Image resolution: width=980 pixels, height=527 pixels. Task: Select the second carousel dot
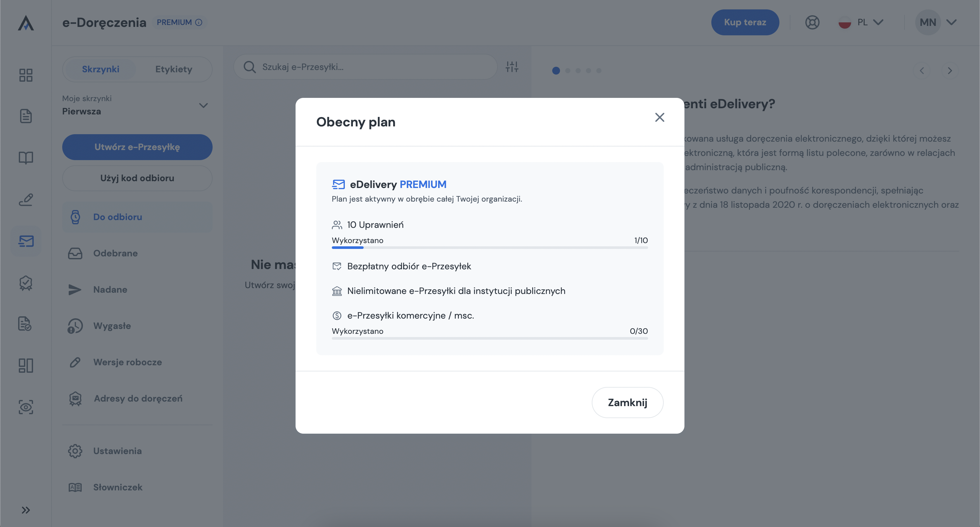coord(568,70)
